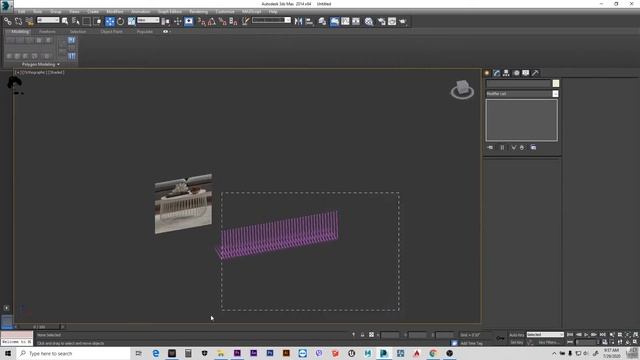Click Edit Named Selection Sets icon
The width and height of the screenshot is (640, 360).
(x=245, y=21)
